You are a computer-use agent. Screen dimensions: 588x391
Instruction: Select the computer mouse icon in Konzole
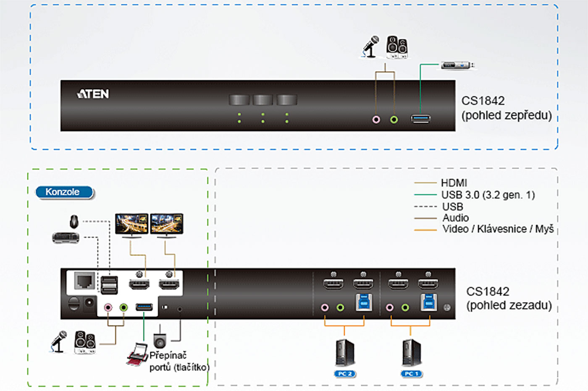[x=74, y=221]
